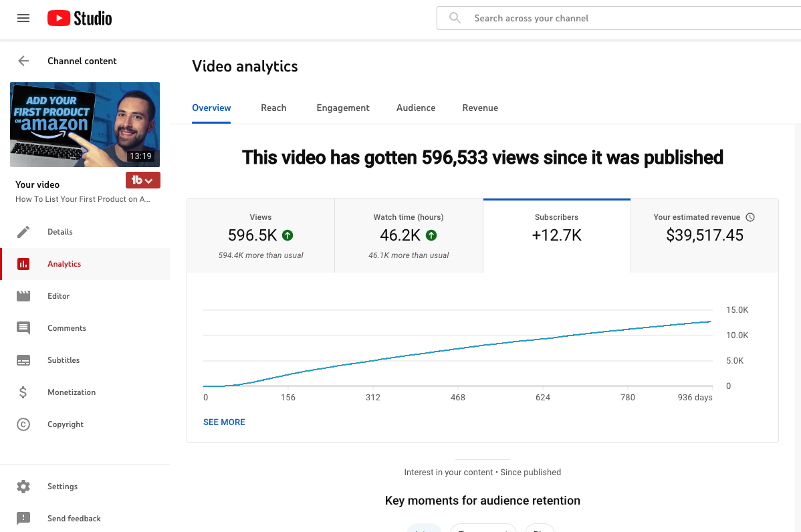This screenshot has height=532, width=801.
Task: Click the YouTube Studio logo
Action: pos(80,19)
